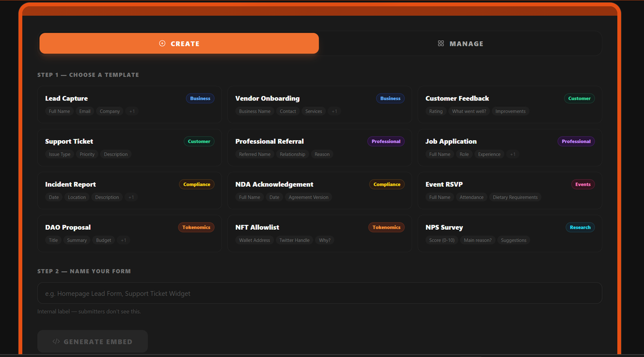Click the Rating field chip
644x357 pixels.
click(436, 111)
